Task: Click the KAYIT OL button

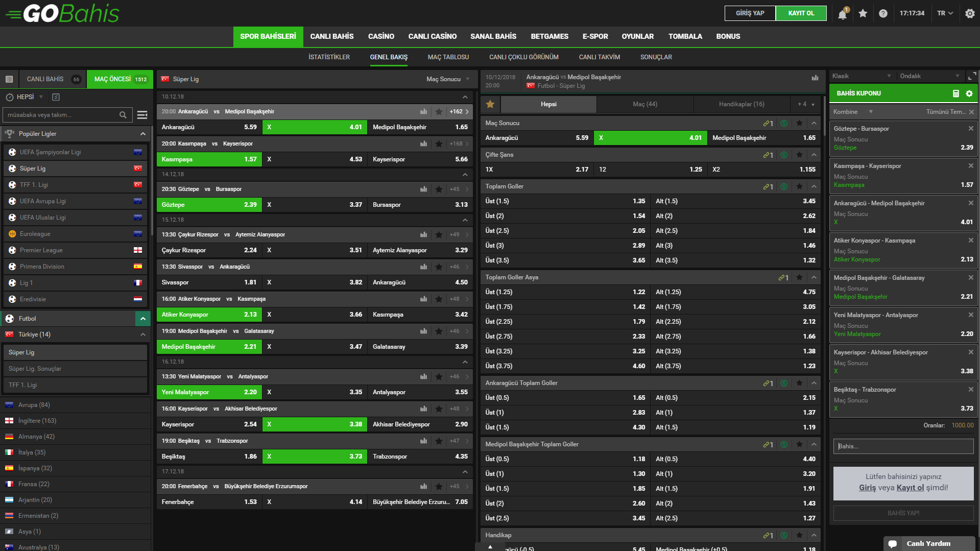Action: [x=801, y=13]
